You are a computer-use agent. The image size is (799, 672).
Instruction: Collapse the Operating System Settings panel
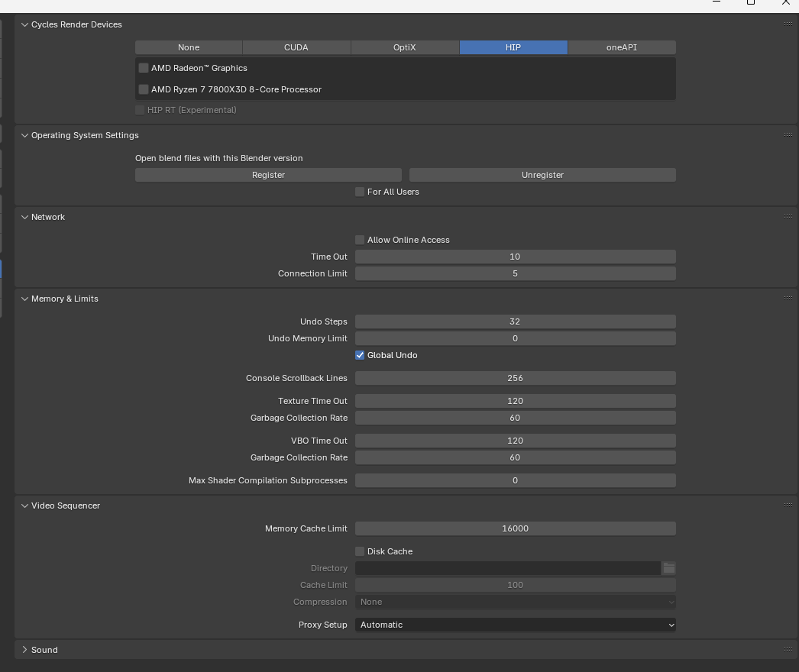pos(24,135)
